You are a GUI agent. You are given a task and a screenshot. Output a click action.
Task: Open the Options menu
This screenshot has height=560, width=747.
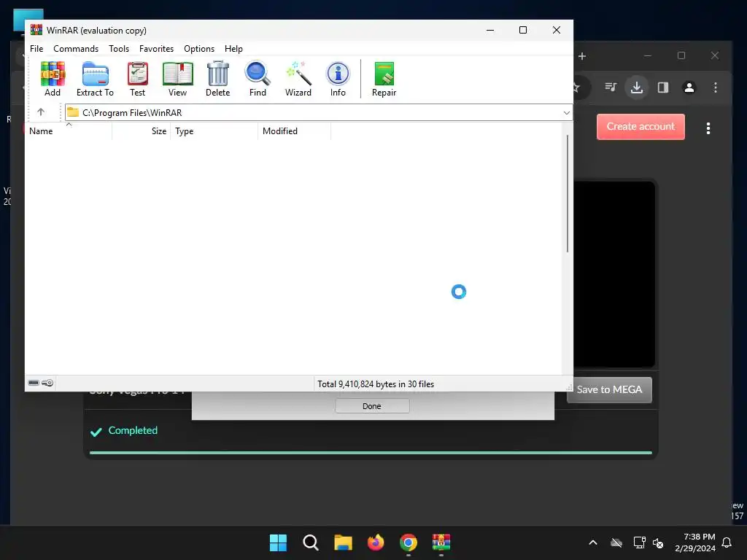coord(199,49)
